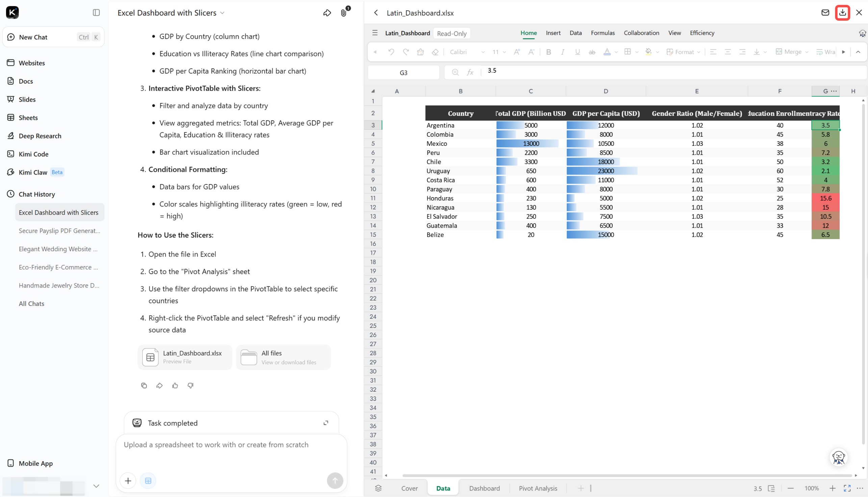
Task: Give a thumbs down to response
Action: click(x=190, y=385)
